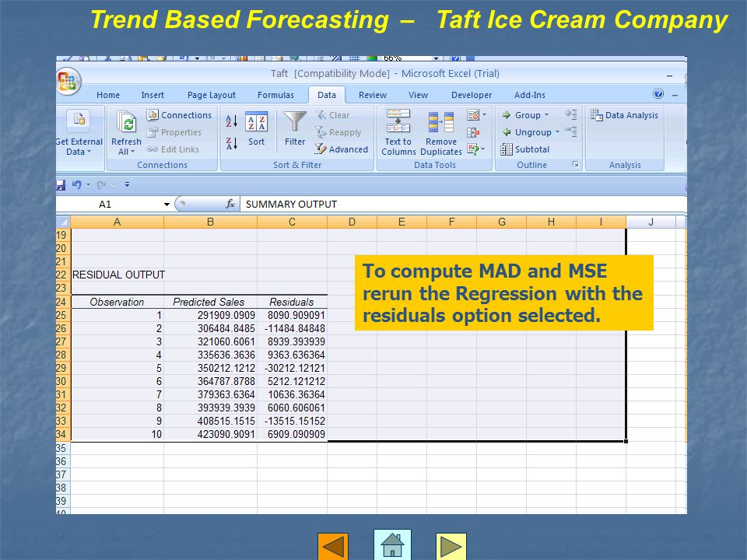Open the zoom percentage dropdown
Viewport: 747px width, 560px height.
tap(436, 58)
